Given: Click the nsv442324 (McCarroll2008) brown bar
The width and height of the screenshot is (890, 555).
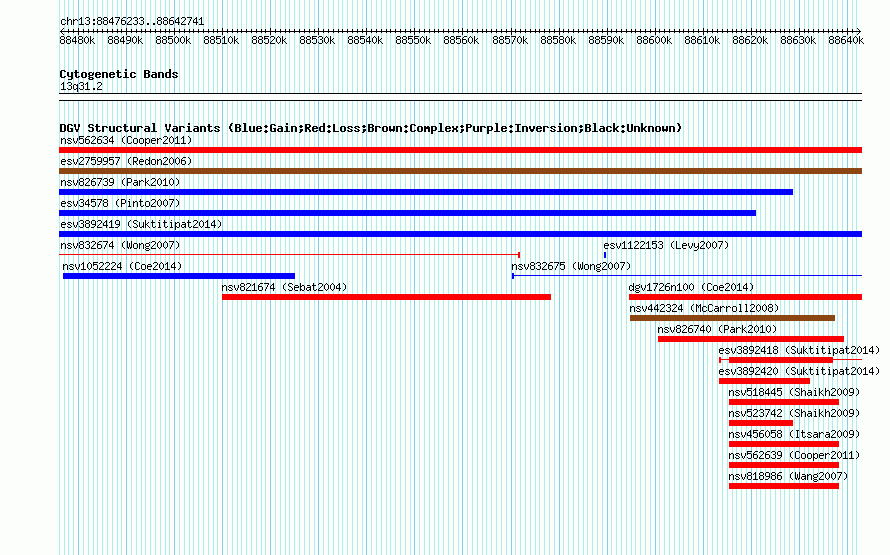Looking at the screenshot, I should (x=732, y=318).
